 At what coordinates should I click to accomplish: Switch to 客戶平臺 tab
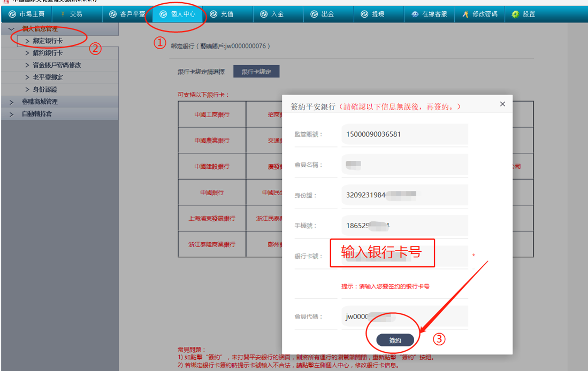click(x=127, y=14)
